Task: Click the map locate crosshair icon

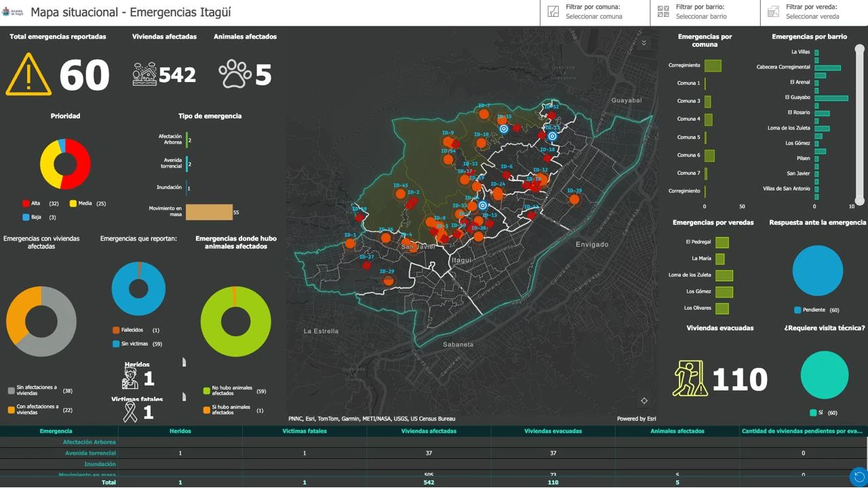Action: (x=644, y=401)
